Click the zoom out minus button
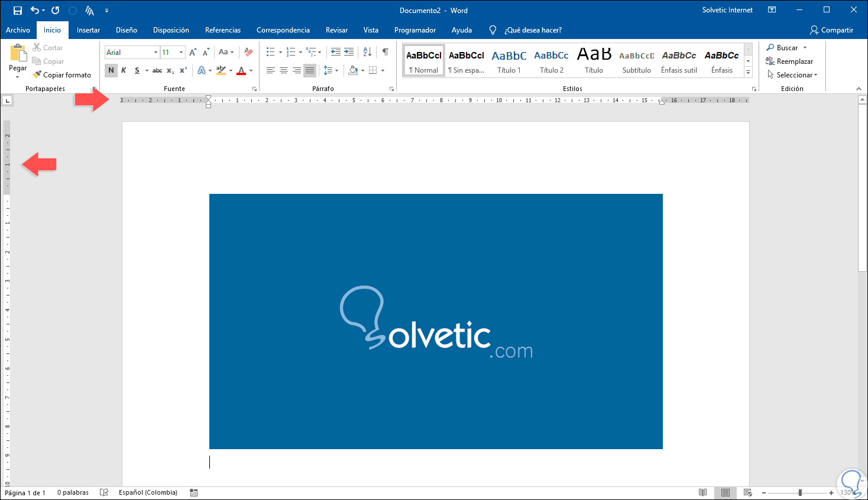Viewport: 868px width, 500px height. 763,493
